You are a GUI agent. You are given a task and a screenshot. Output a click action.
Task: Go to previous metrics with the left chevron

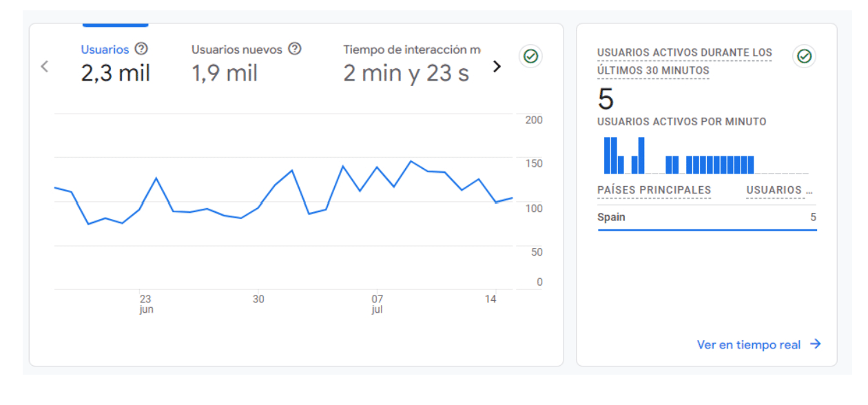pos(45,67)
